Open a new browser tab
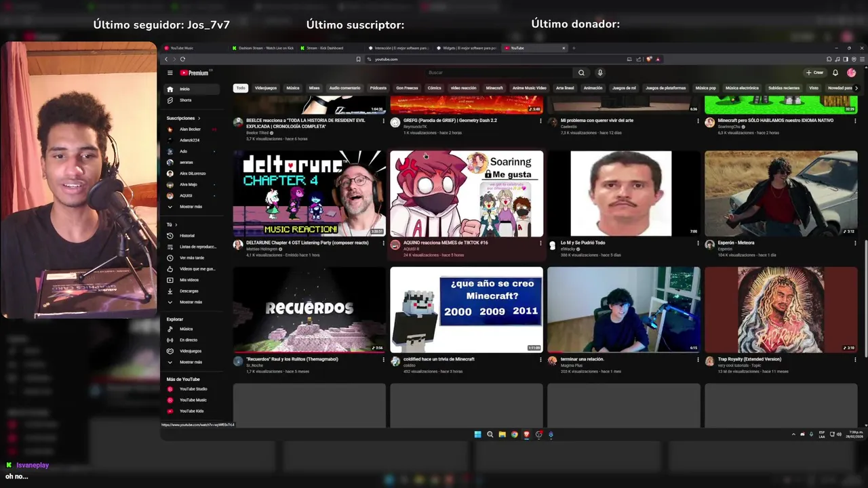Image resolution: width=868 pixels, height=488 pixels. pyautogui.click(x=574, y=48)
